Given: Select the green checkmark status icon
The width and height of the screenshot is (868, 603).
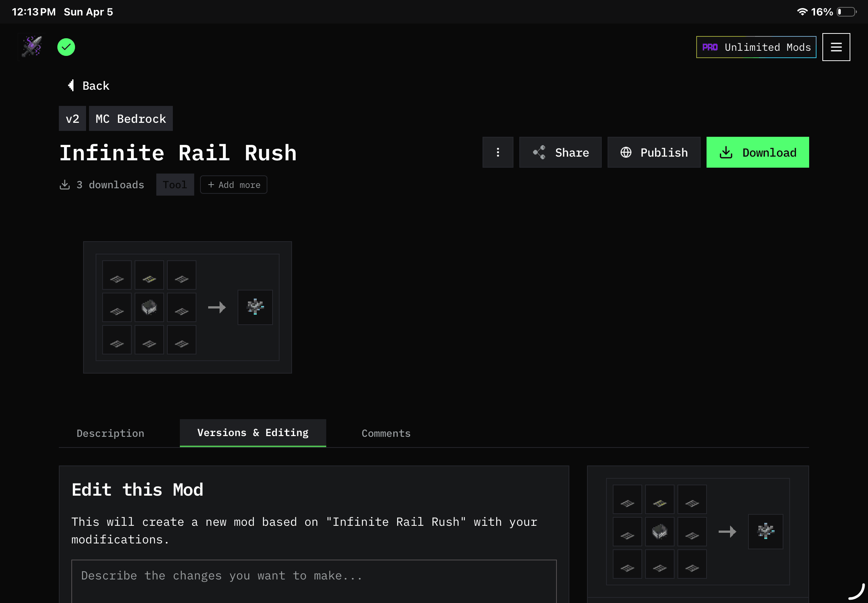Looking at the screenshot, I should click(x=66, y=46).
